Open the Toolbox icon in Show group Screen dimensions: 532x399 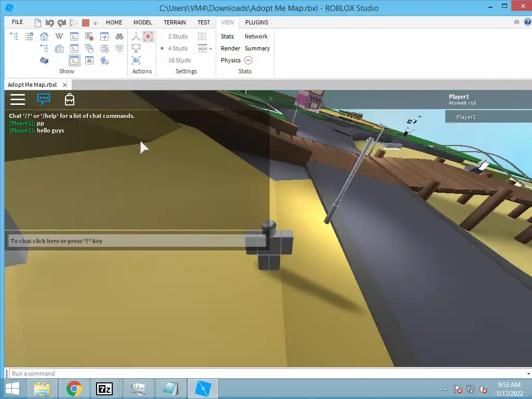tap(44, 60)
